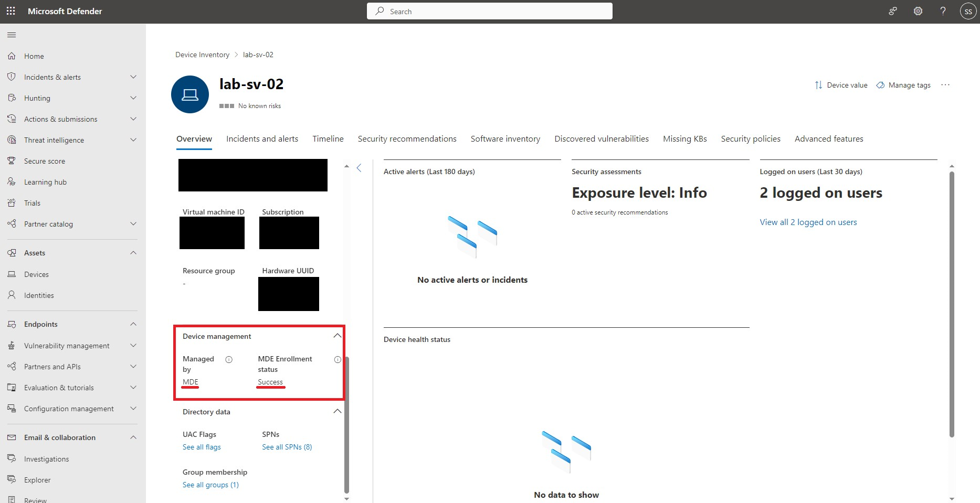Open View all 2 logged on users
The image size is (980, 503).
[x=808, y=222]
